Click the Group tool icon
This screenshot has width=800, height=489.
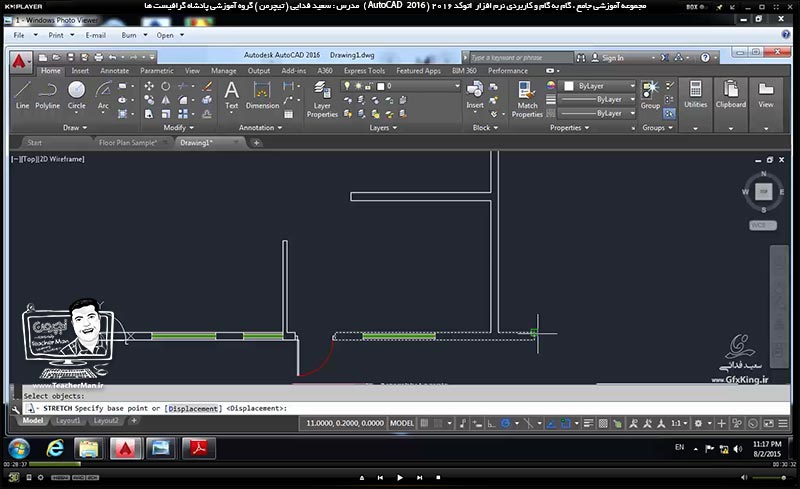pos(650,95)
